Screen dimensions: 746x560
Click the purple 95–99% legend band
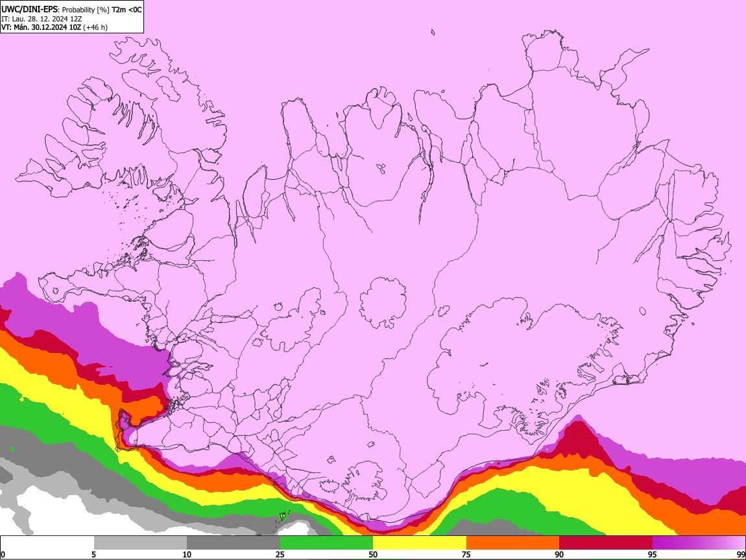[699, 543]
